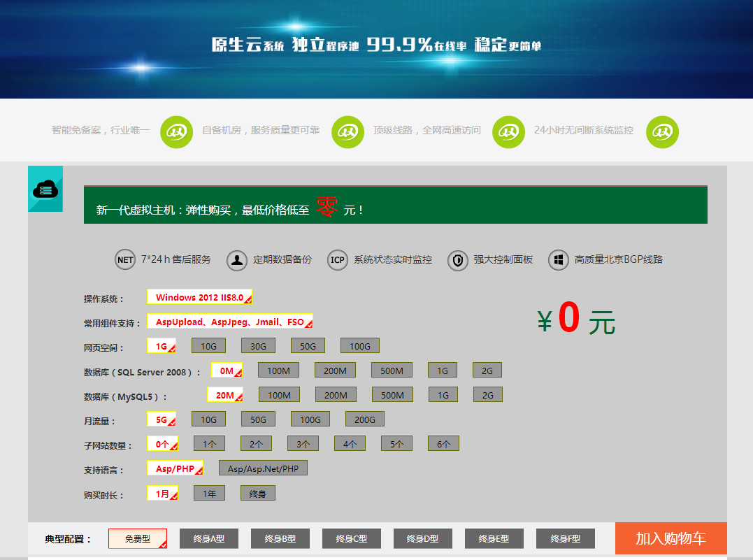
Task: Pick 200M for SQL Server 2008 database
Action: [335, 371]
